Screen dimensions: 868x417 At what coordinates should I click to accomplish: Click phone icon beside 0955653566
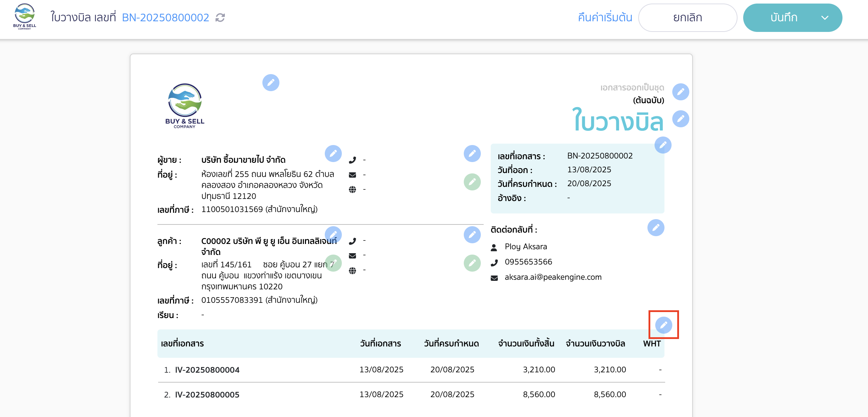pyautogui.click(x=494, y=263)
